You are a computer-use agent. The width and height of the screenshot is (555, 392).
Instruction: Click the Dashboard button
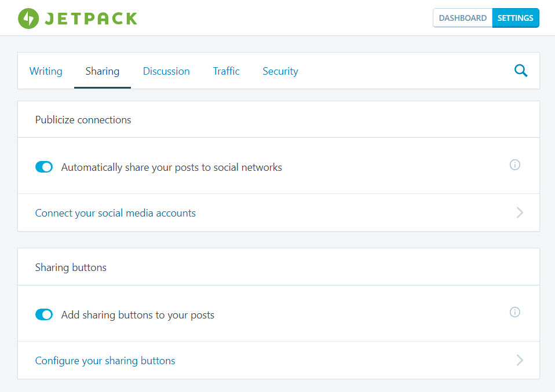[x=463, y=18]
